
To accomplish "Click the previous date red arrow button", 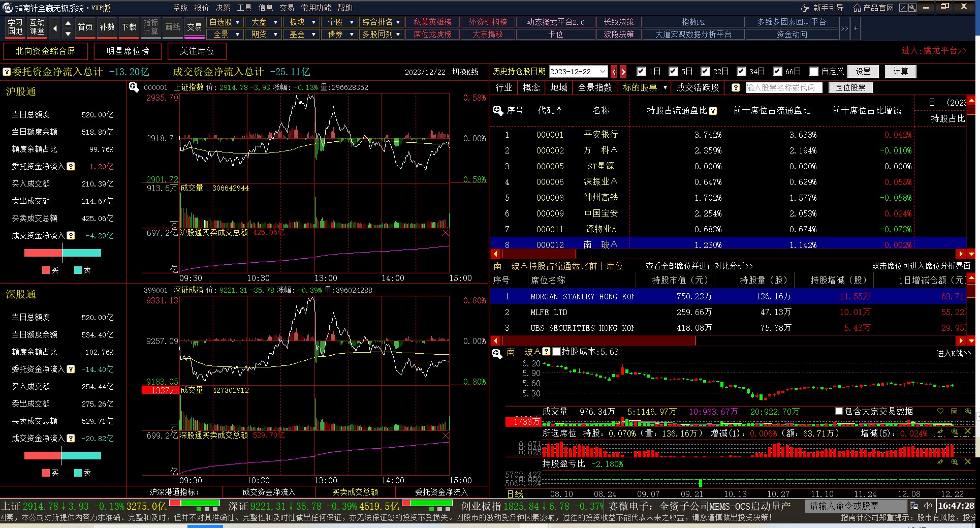I will tap(614, 72).
